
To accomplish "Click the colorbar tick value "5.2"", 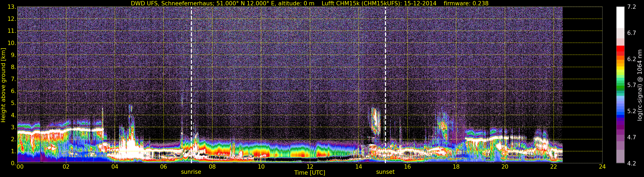I will (632, 111).
